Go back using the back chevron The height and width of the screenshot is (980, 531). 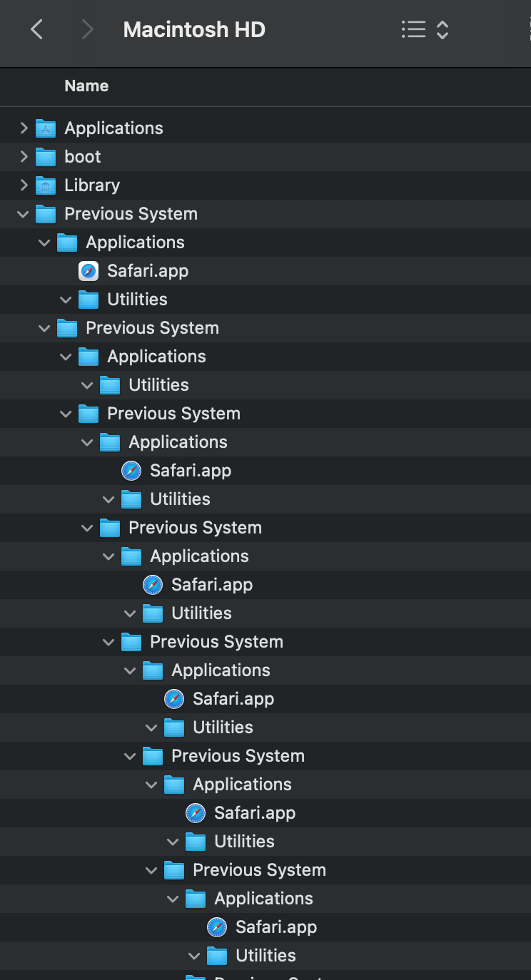click(x=37, y=29)
